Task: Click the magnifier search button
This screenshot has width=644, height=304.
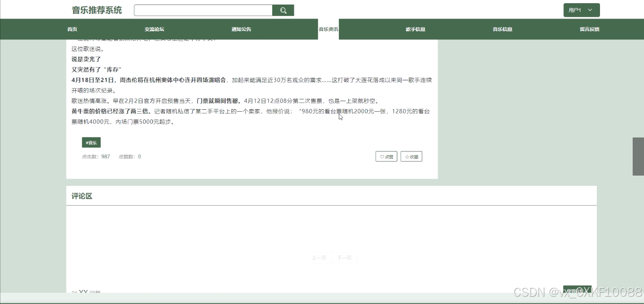Action: click(283, 10)
